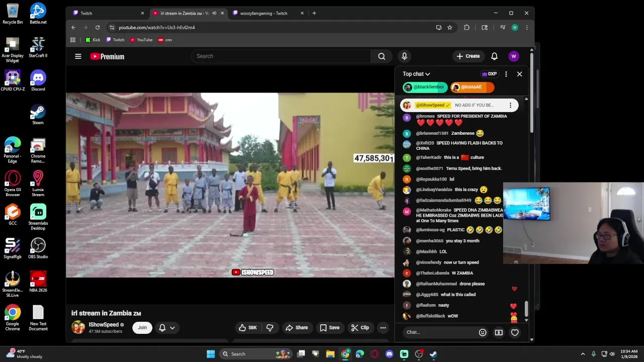
Task: Open Chrome media controls icon
Action: point(502,28)
